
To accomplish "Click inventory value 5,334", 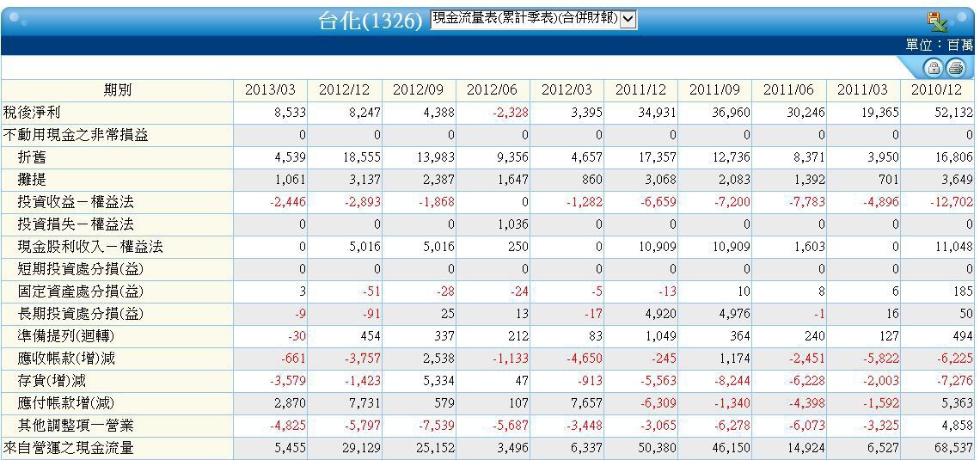I will click(x=438, y=381).
